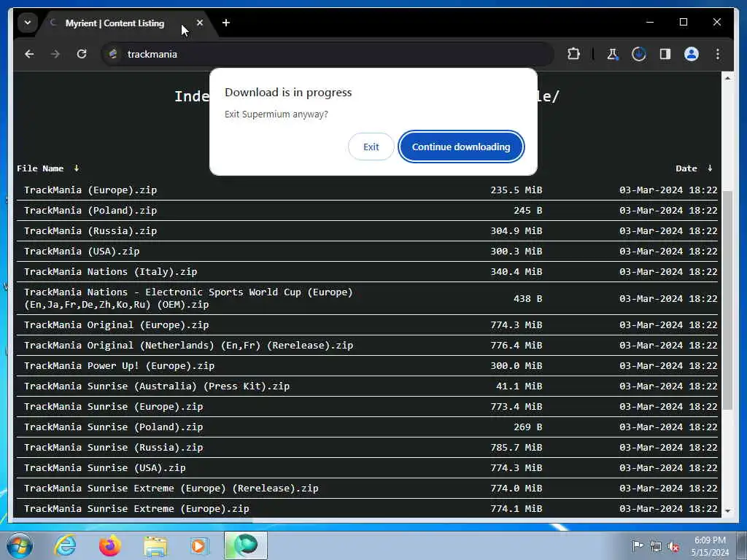747x560 pixels.
Task: Go back to the previous page
Action: 29,54
